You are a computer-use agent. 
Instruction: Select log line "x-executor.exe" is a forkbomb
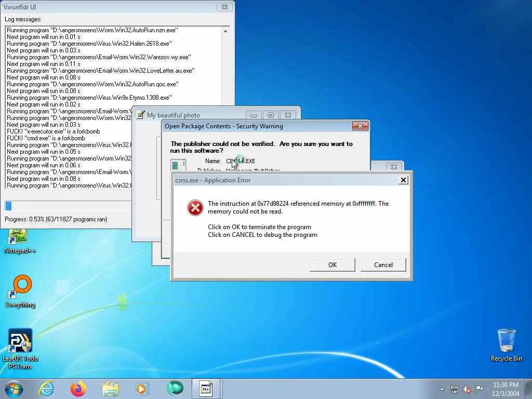[x=54, y=131]
